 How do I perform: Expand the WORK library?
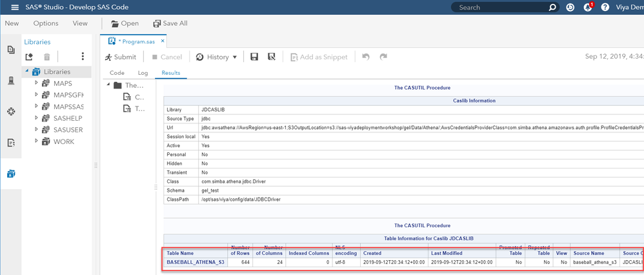point(37,141)
